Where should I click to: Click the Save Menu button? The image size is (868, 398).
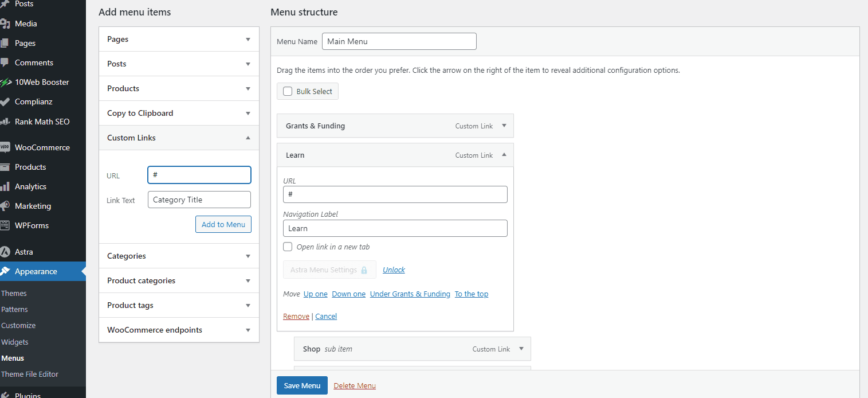302,385
